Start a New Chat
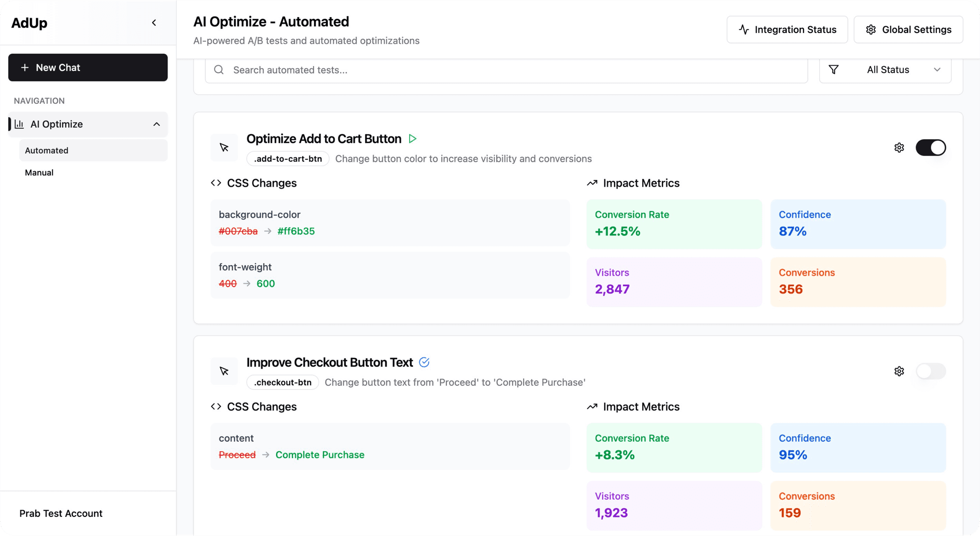The image size is (980, 536). tap(88, 67)
